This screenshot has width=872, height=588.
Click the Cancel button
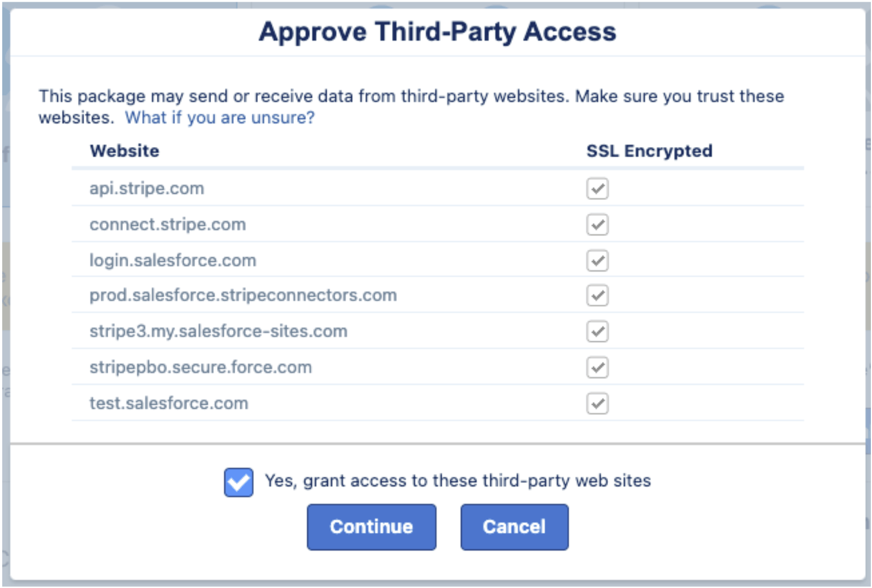point(514,527)
